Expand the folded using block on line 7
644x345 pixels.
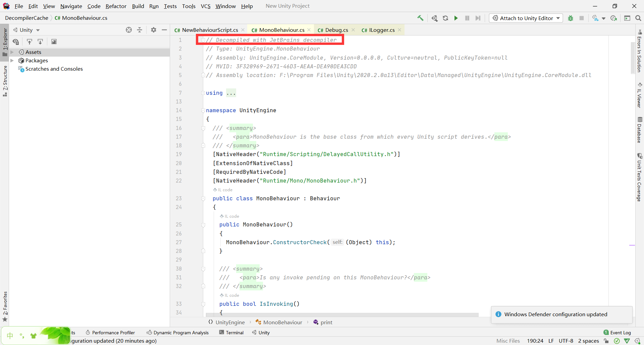click(x=203, y=93)
